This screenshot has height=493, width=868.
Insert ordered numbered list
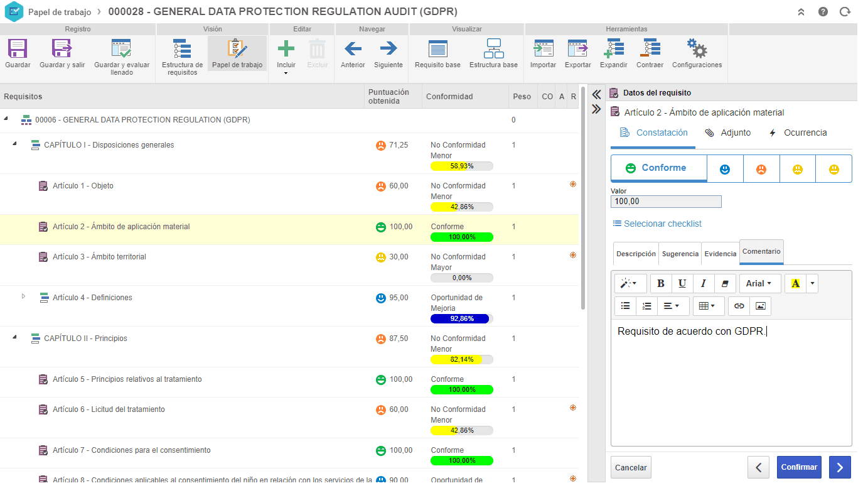[646, 306]
